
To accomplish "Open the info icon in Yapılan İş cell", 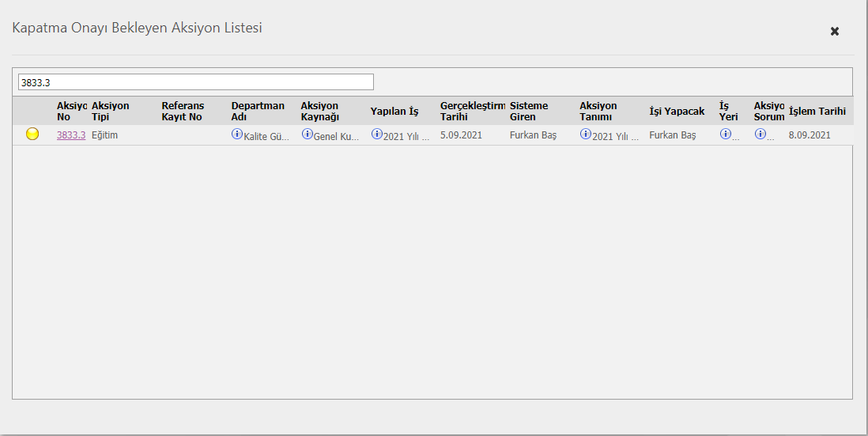I will pyautogui.click(x=376, y=135).
